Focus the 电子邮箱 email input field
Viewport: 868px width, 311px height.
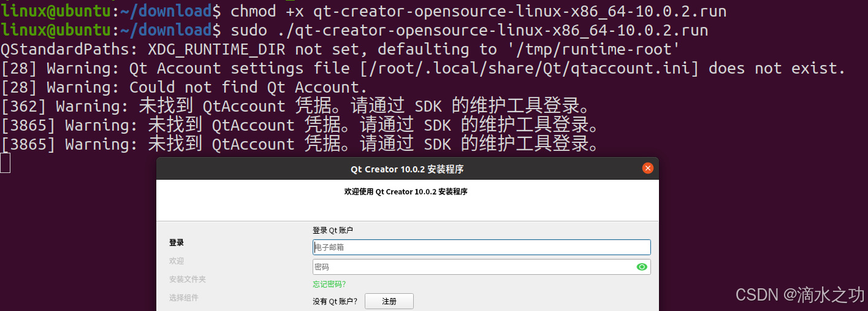click(481, 247)
